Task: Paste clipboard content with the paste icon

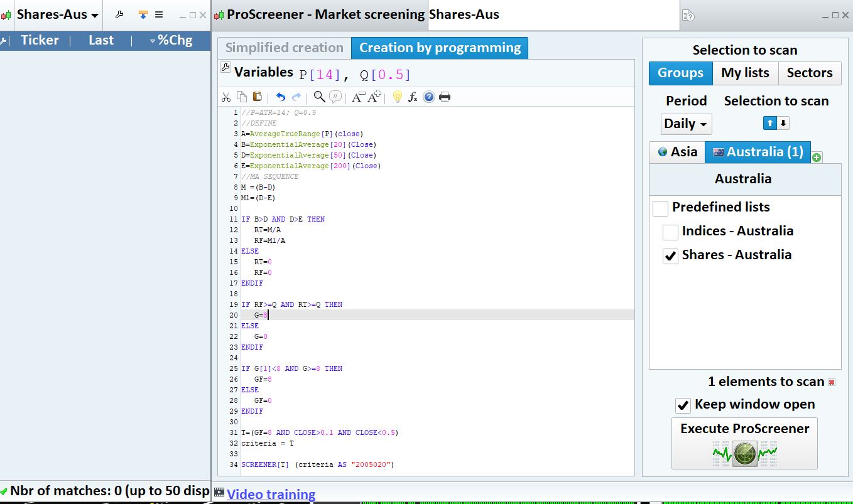Action: (257, 97)
